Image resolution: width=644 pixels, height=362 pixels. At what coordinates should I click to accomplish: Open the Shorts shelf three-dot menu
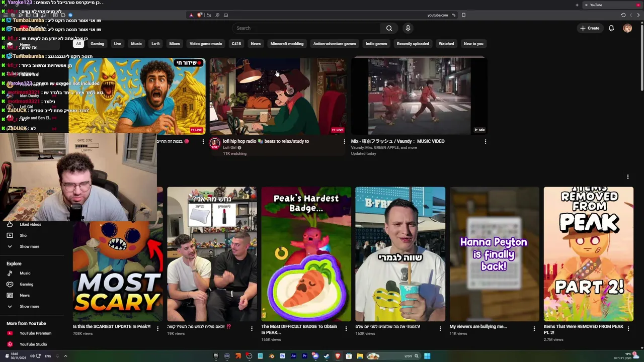627,177
